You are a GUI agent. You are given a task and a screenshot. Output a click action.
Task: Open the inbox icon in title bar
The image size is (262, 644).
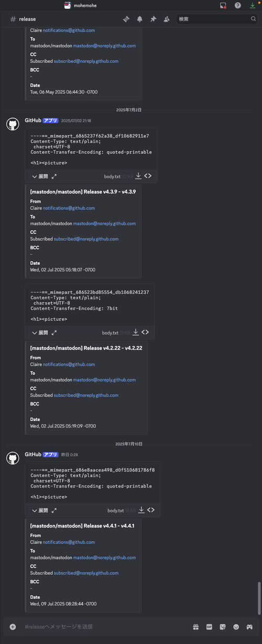[223, 5]
